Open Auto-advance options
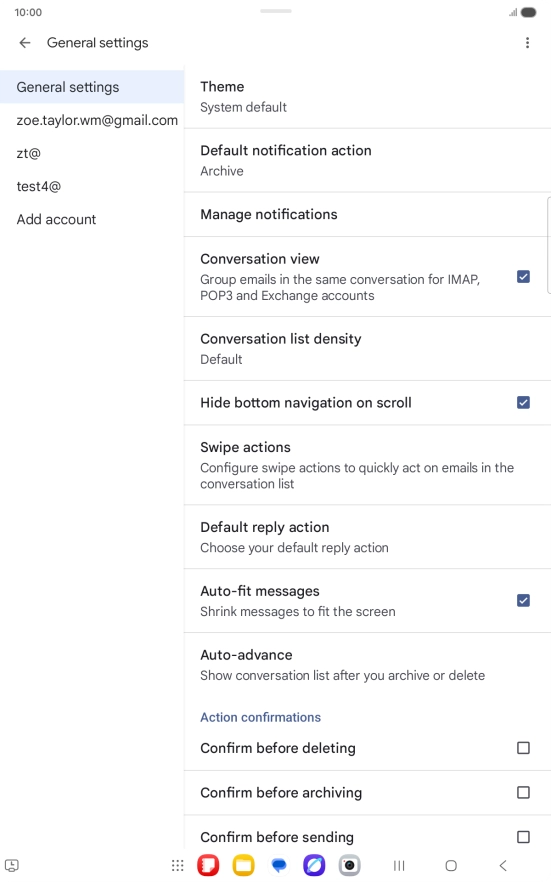This screenshot has height=882, width=551. (367, 665)
